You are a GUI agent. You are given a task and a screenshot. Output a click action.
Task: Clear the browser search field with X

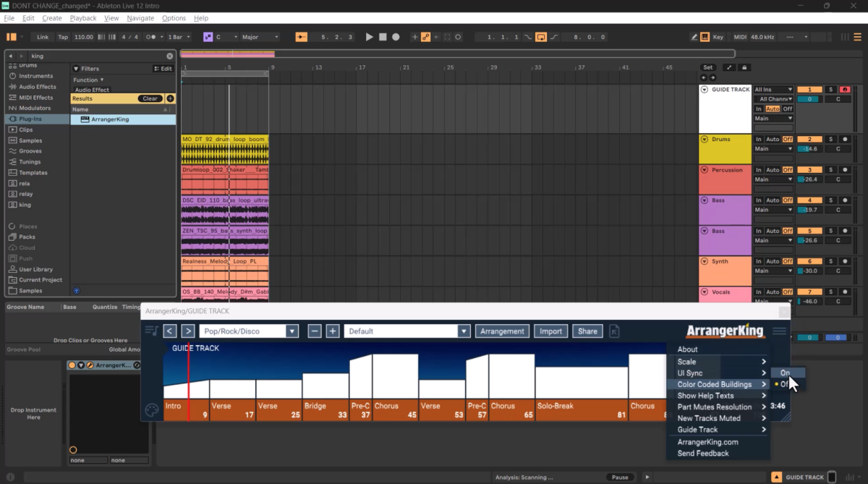tap(170, 56)
